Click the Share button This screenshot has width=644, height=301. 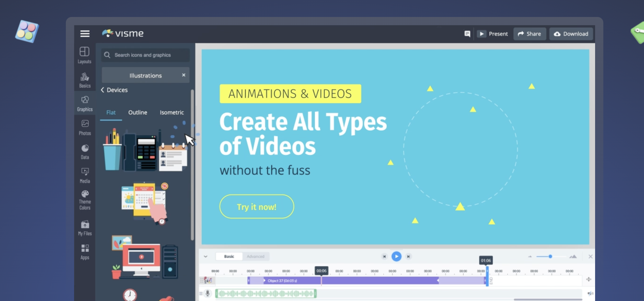click(529, 34)
